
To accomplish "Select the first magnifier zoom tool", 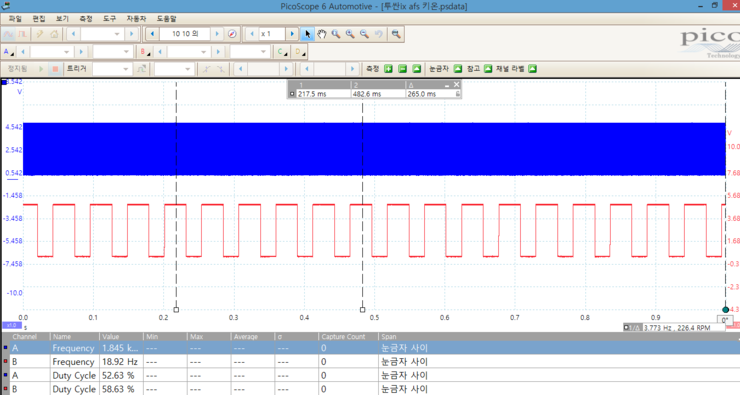I will (x=336, y=34).
